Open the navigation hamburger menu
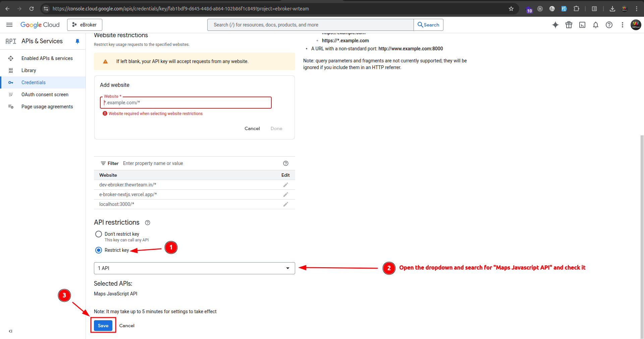 pyautogui.click(x=9, y=24)
